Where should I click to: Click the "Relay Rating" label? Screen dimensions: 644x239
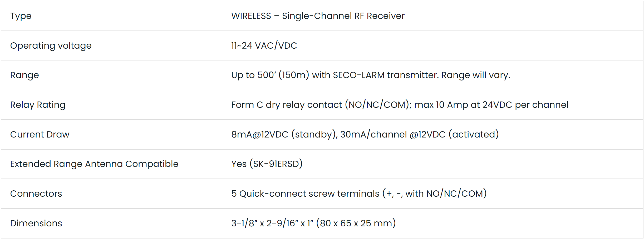38,105
